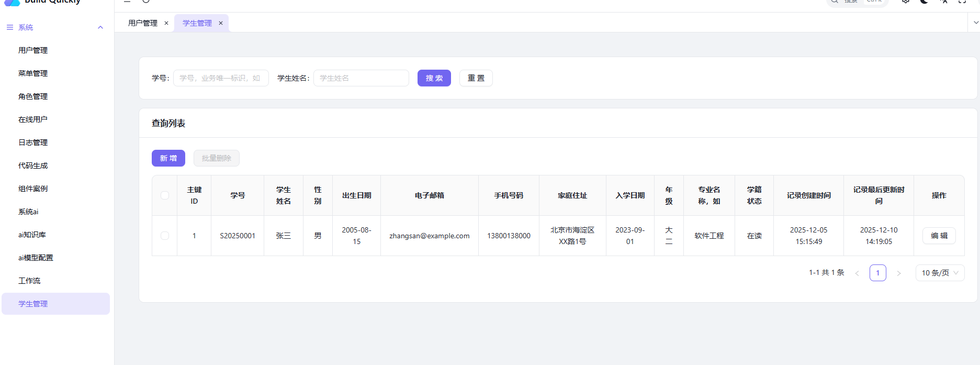The height and width of the screenshot is (365, 980).
Task: Select all rows with the header checkbox
Action: 165,195
